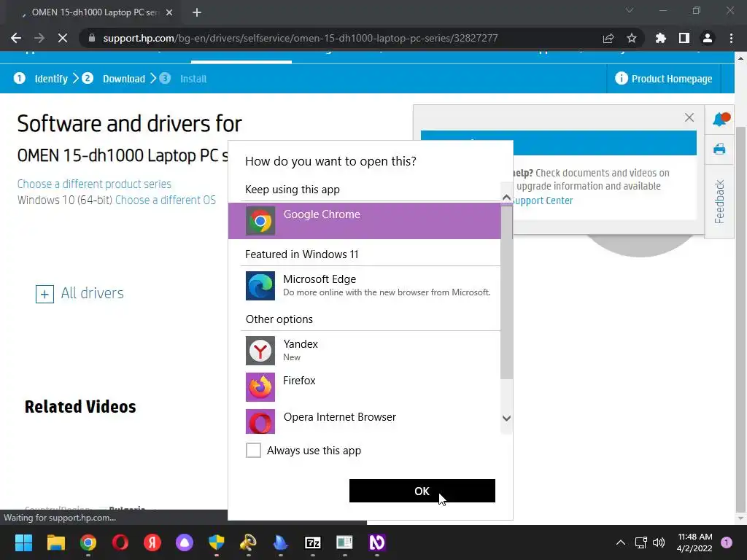Show hidden system tray icons

620,542
